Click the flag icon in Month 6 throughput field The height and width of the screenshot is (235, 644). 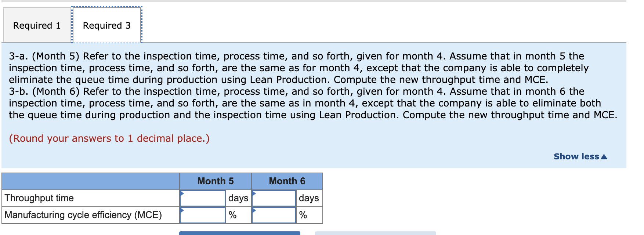254,194
